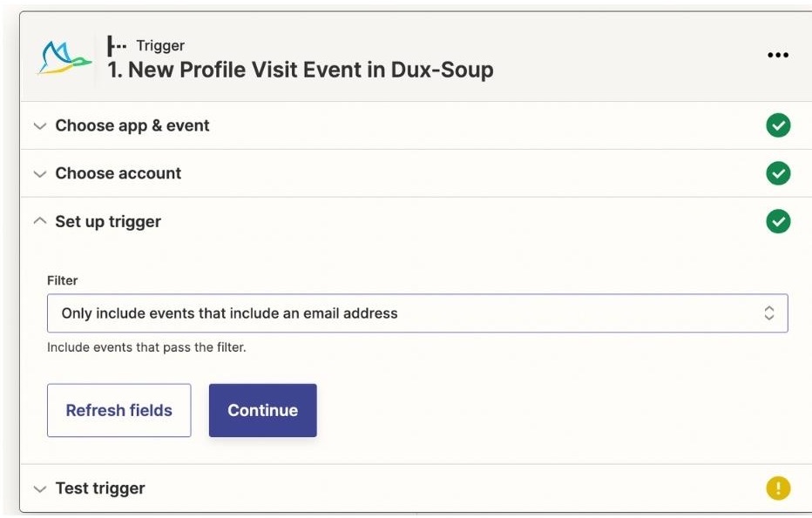Expand the Choose app & event chevron
Viewport: 812px width, 518px height.
[40, 125]
